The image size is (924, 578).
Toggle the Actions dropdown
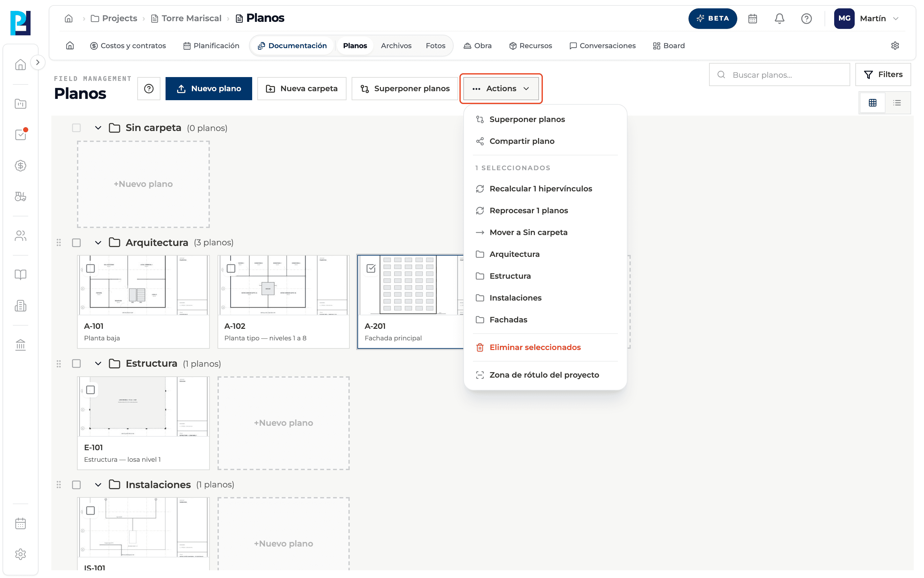click(501, 88)
